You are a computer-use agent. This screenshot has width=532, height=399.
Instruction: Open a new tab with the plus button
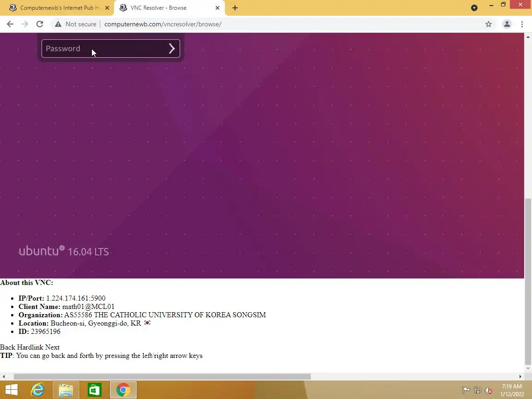[x=235, y=8]
